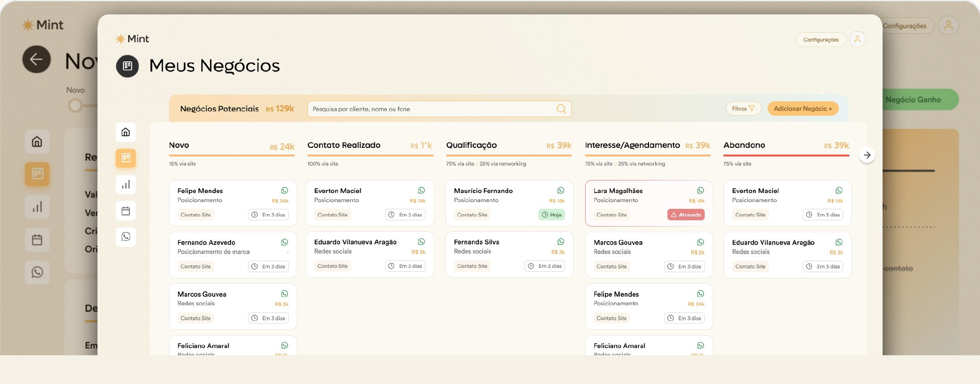Click WhatsApp icon on Eduardo Vilanueva card in Abandono
This screenshot has height=384, width=980.
click(x=839, y=242)
